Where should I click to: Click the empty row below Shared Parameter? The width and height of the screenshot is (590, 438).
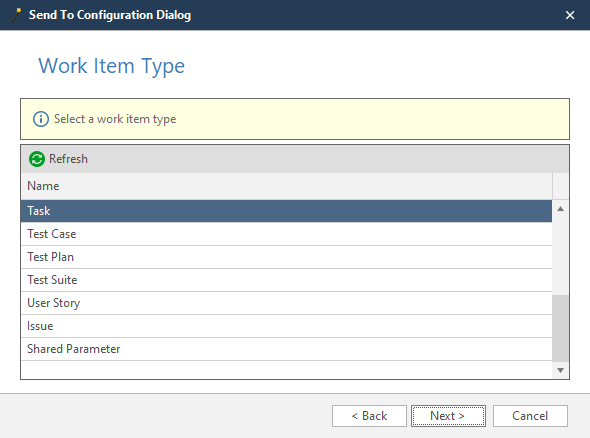[x=286, y=370]
